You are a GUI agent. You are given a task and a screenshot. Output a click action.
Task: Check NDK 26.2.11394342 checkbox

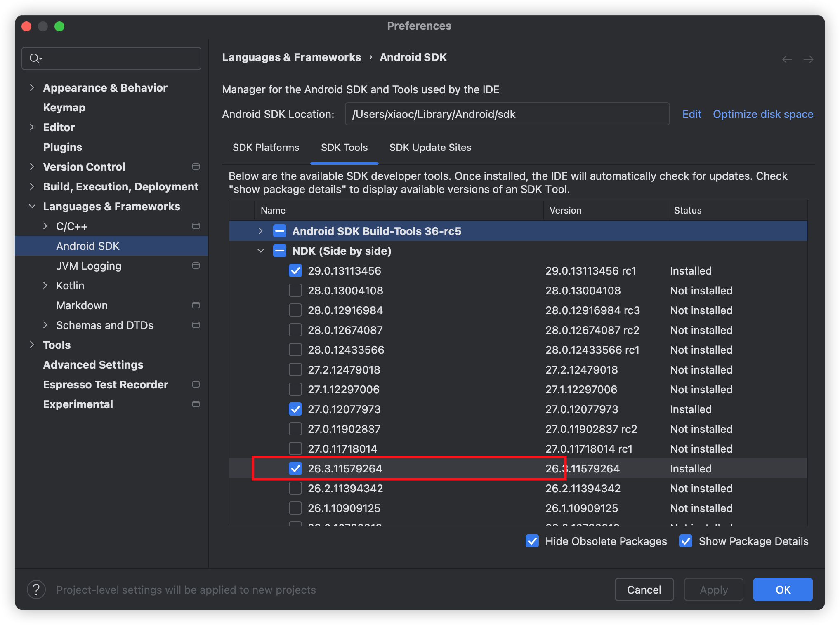(295, 488)
